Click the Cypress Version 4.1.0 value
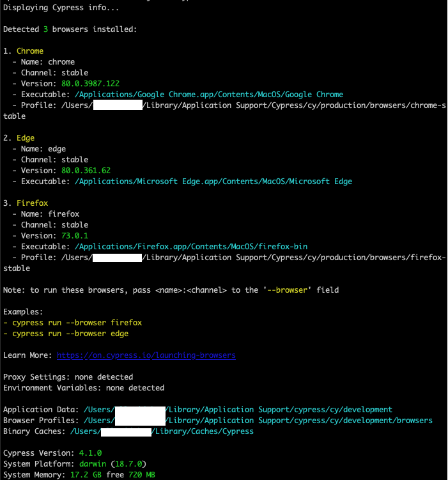The image size is (448, 480). [x=90, y=453]
